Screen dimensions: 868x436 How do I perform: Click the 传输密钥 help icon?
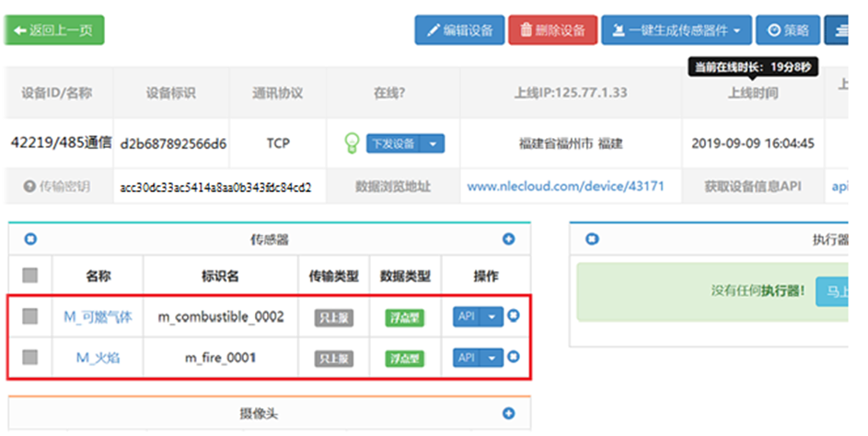[29, 187]
